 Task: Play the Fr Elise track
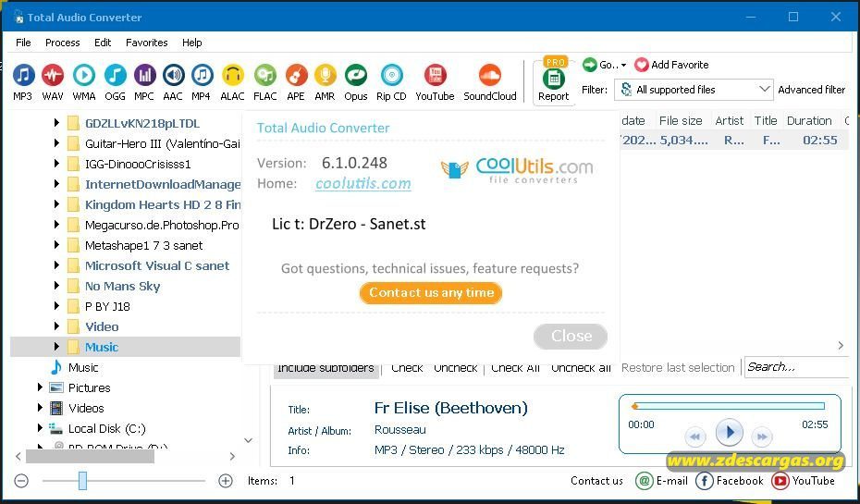click(729, 433)
